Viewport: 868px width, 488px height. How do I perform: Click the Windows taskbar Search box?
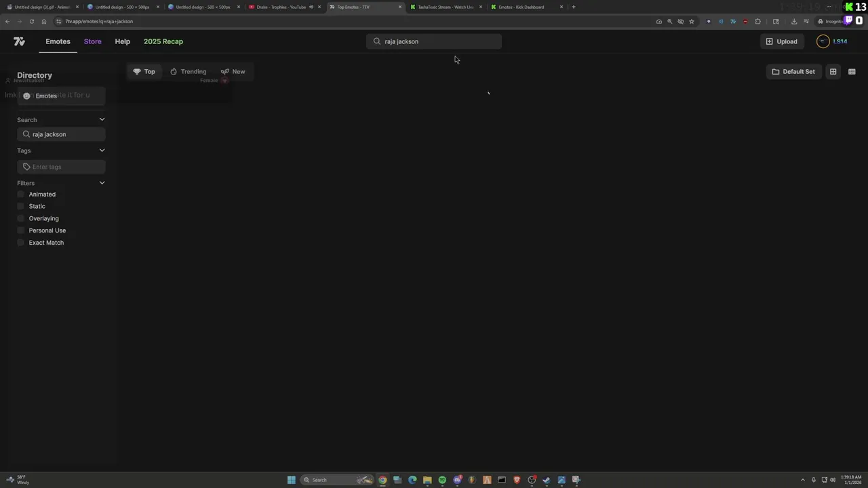336,480
